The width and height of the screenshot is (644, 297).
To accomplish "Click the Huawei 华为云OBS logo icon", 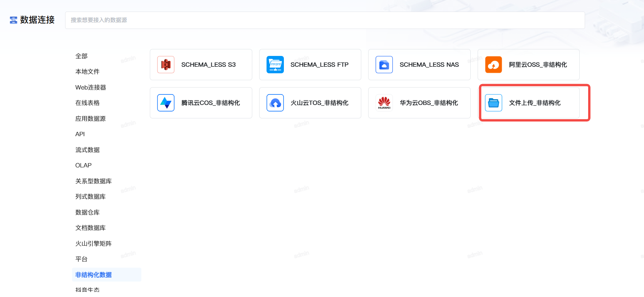I will [384, 103].
